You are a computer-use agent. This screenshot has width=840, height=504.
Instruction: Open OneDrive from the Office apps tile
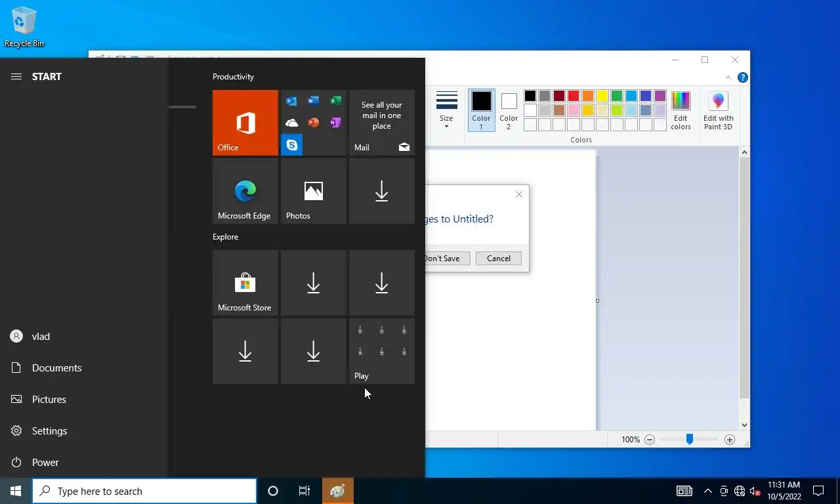(292, 123)
